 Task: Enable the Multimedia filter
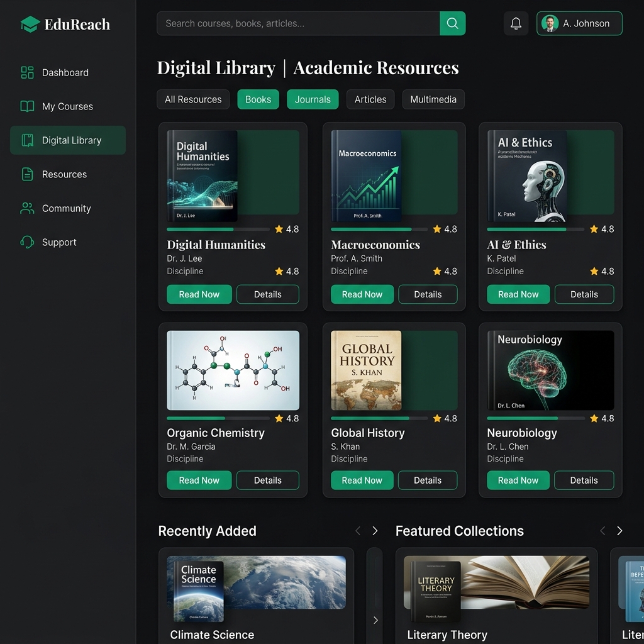point(433,99)
